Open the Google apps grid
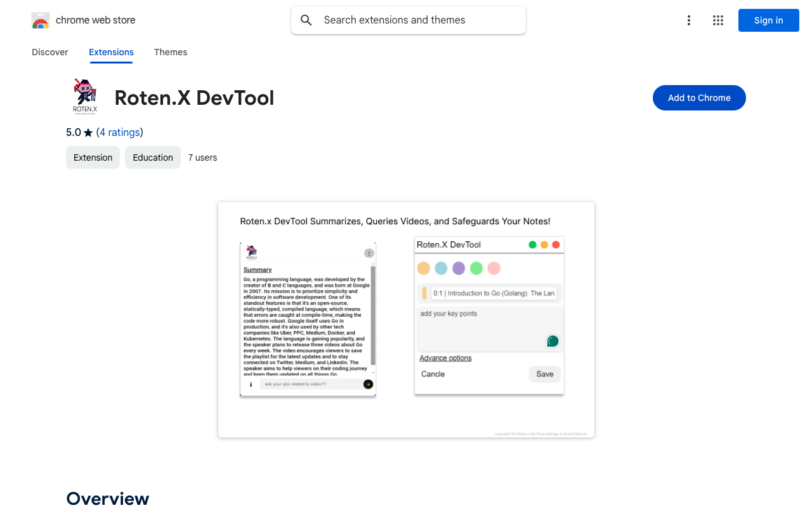Viewport: 812px width, 508px height. [x=718, y=20]
